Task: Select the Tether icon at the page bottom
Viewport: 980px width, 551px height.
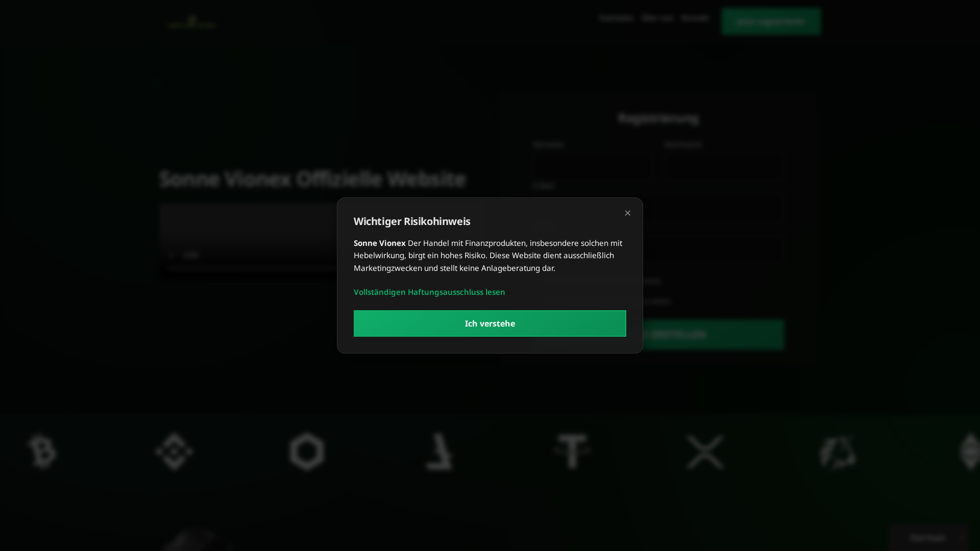Action: (x=572, y=452)
